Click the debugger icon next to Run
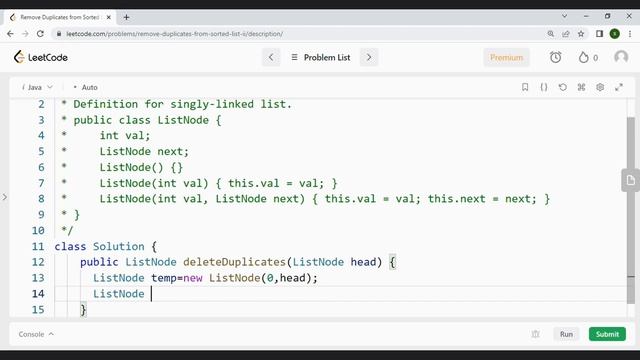The height and width of the screenshot is (360, 640). point(536,334)
